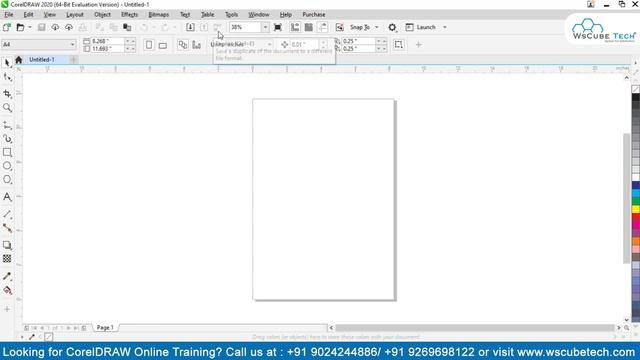640x360 pixels.
Task: Add a new document tab with plus
Action: click(x=73, y=60)
